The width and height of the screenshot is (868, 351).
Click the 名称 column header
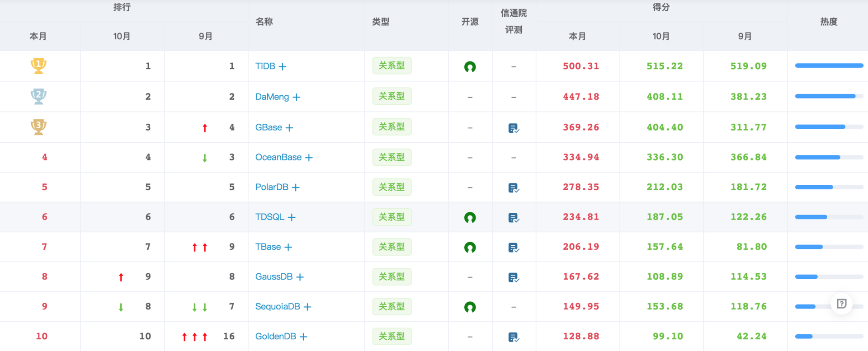click(264, 22)
